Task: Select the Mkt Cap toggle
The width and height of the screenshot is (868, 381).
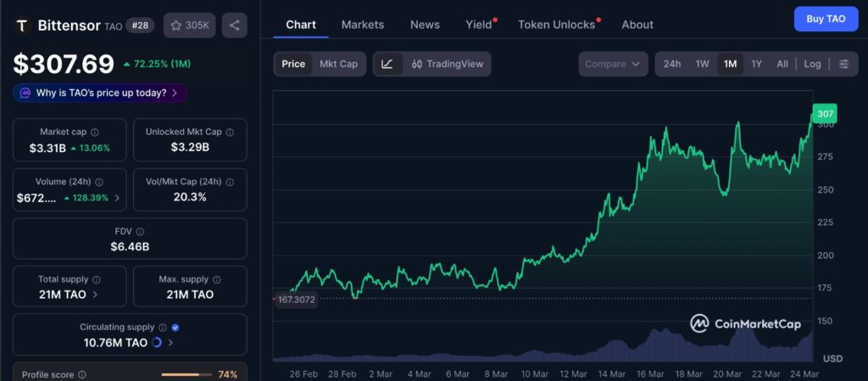Action: point(338,64)
